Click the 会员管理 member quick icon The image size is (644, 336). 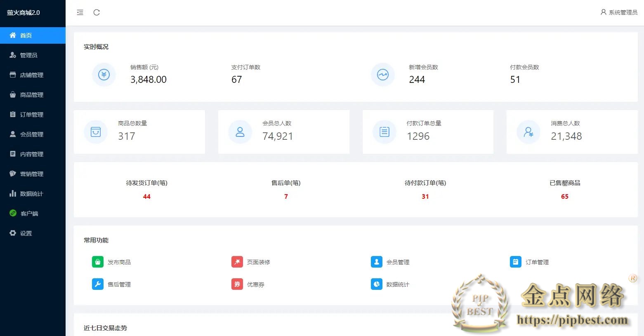[376, 262]
